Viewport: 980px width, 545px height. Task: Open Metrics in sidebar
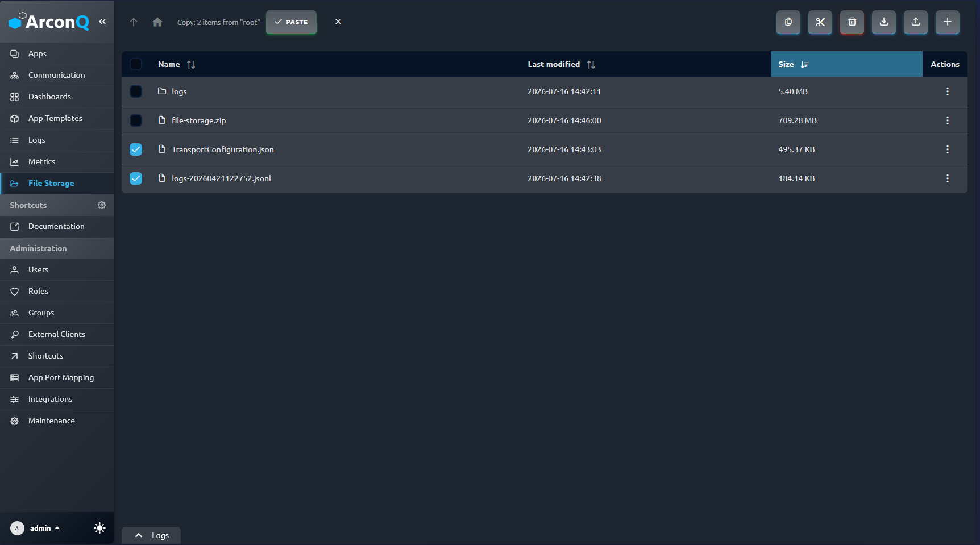pos(57,161)
